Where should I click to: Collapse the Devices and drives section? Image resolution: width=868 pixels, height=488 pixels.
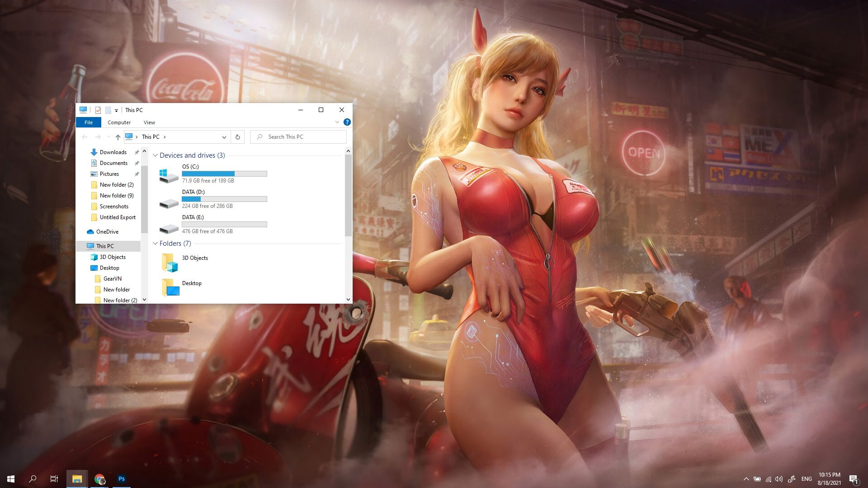pyautogui.click(x=156, y=155)
